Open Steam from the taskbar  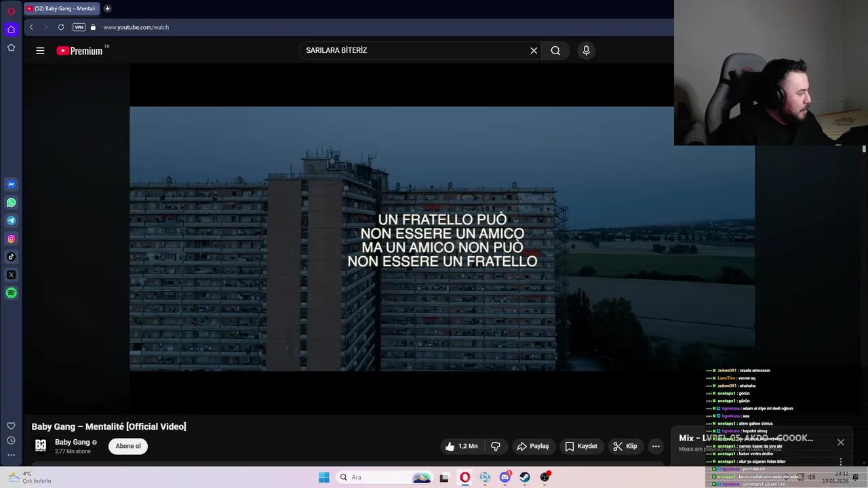[x=525, y=477]
